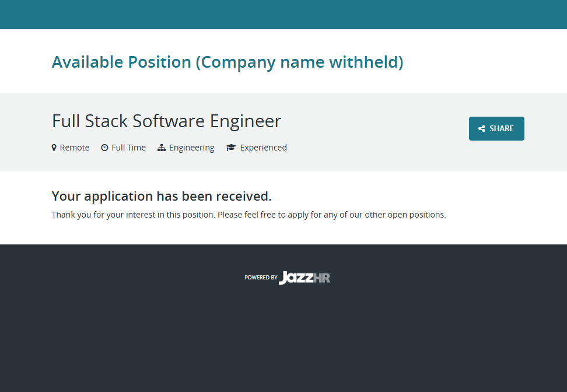This screenshot has height=392, width=567.
Task: Click 'Your application has been received.' heading
Action: [162, 196]
